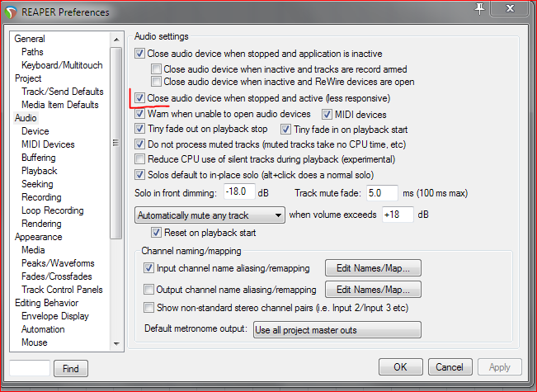Click Edit Names/Map for output channels
This screenshot has height=392, width=537.
click(373, 290)
